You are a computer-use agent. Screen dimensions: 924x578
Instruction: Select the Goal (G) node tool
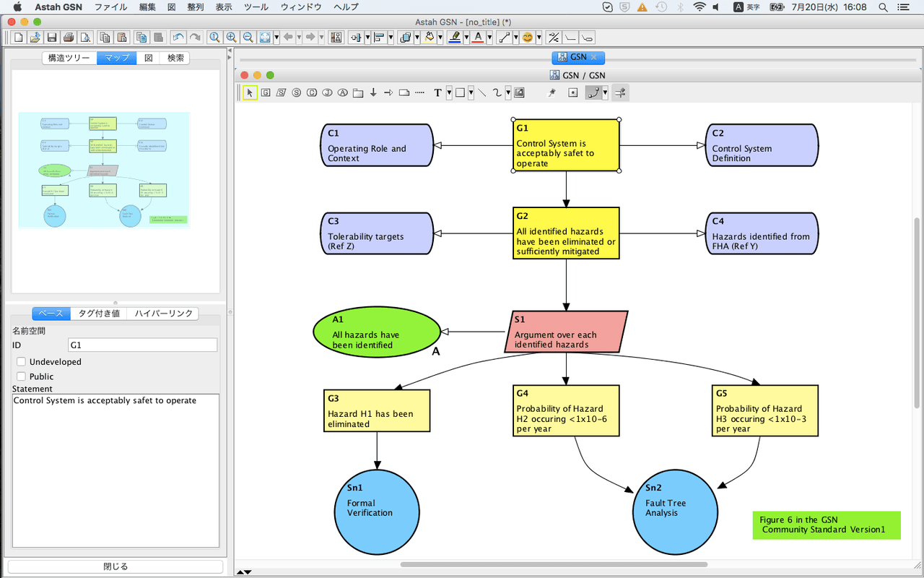pos(265,92)
